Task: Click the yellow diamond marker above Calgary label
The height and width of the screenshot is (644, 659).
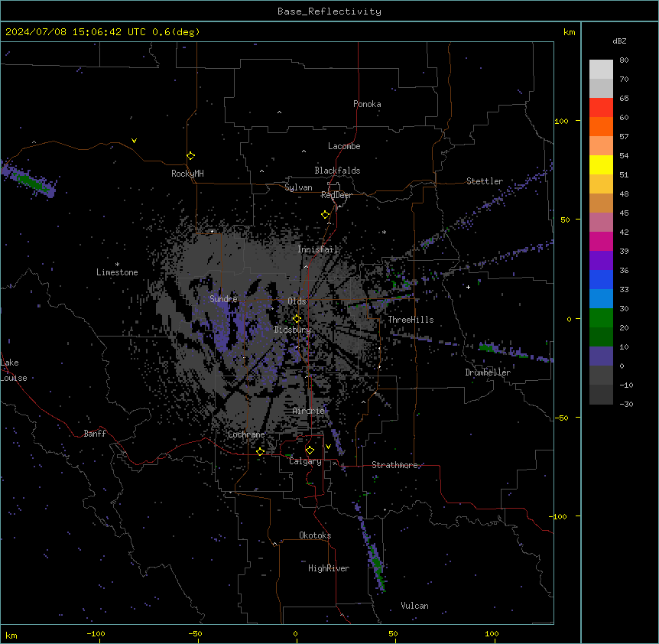Action: pos(310,450)
